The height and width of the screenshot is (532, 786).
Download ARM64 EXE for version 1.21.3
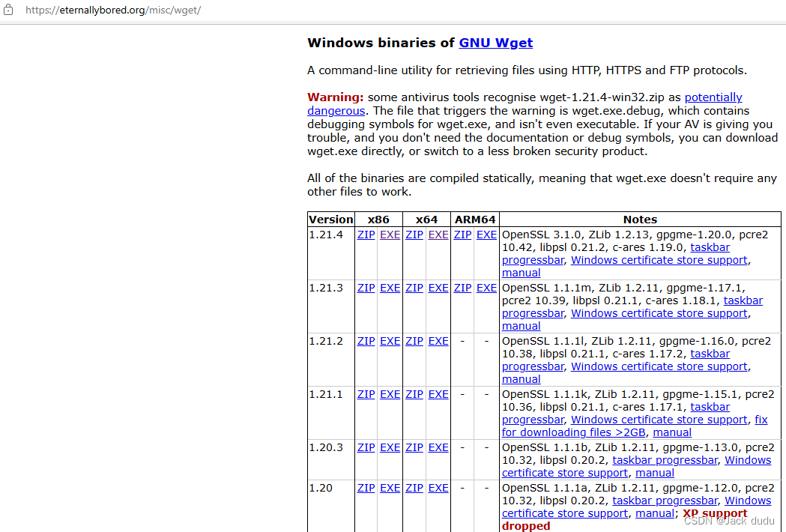[487, 288]
